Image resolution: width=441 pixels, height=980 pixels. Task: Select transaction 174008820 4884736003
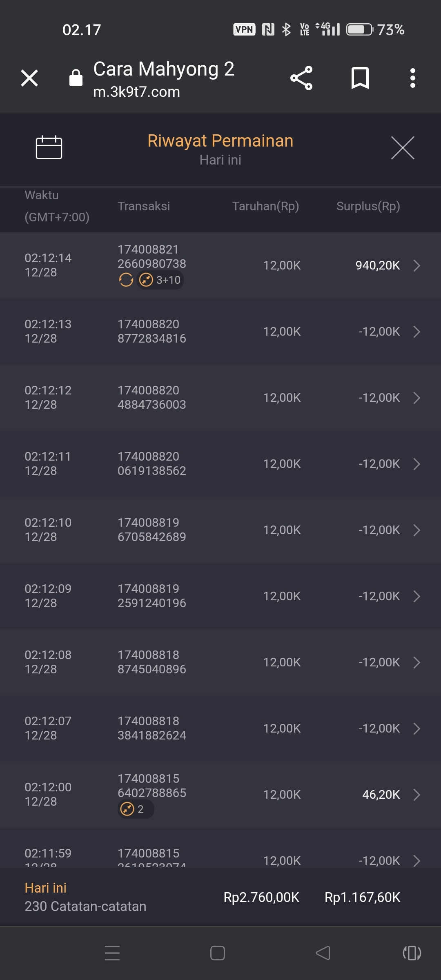(x=151, y=397)
